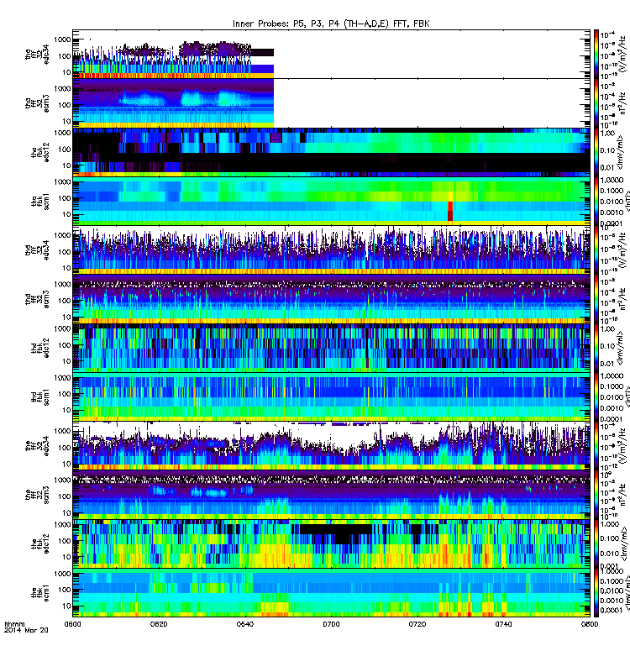Click the thd fff 32 edc34 spectrogram plot
Viewport: 630px width, 672px height.
click(x=331, y=250)
